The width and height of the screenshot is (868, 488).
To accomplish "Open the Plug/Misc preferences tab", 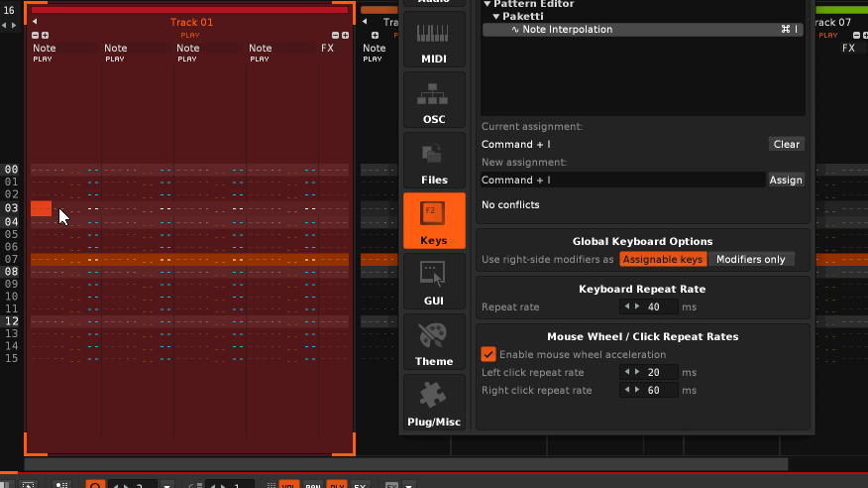I will (x=434, y=404).
